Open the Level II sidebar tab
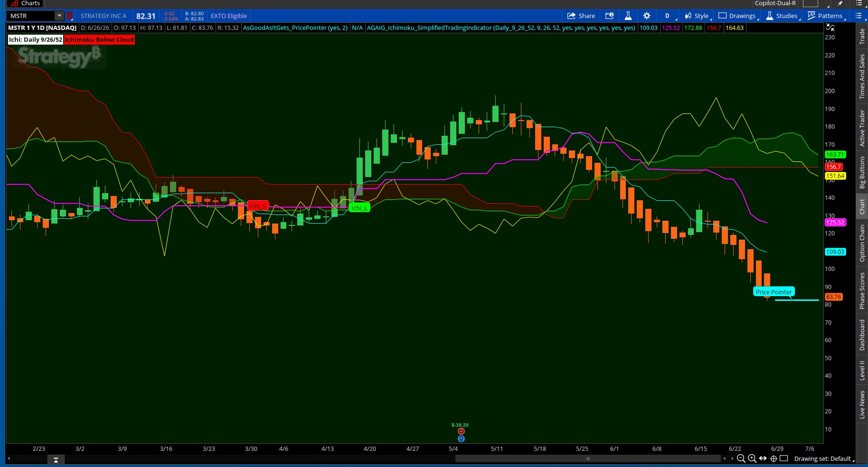 click(862, 370)
